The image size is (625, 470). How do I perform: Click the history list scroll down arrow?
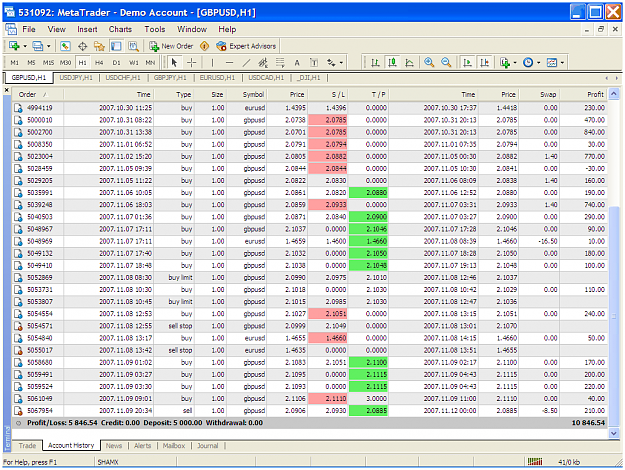[614, 433]
